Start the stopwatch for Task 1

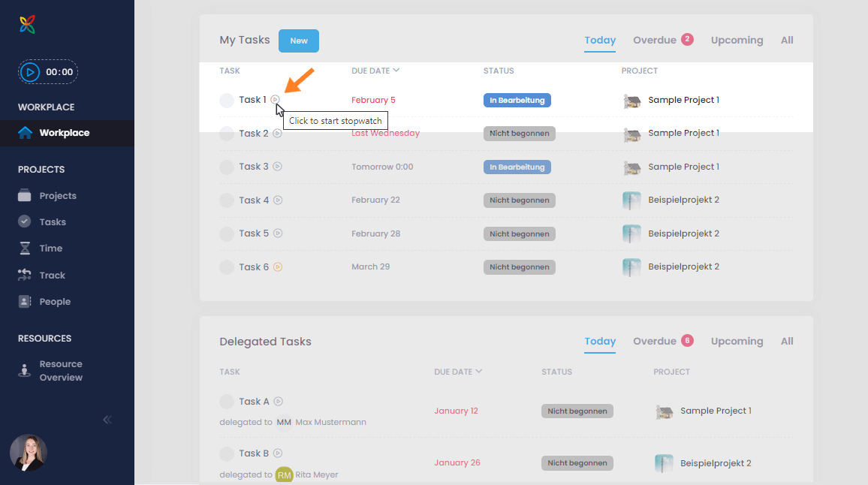275,99
